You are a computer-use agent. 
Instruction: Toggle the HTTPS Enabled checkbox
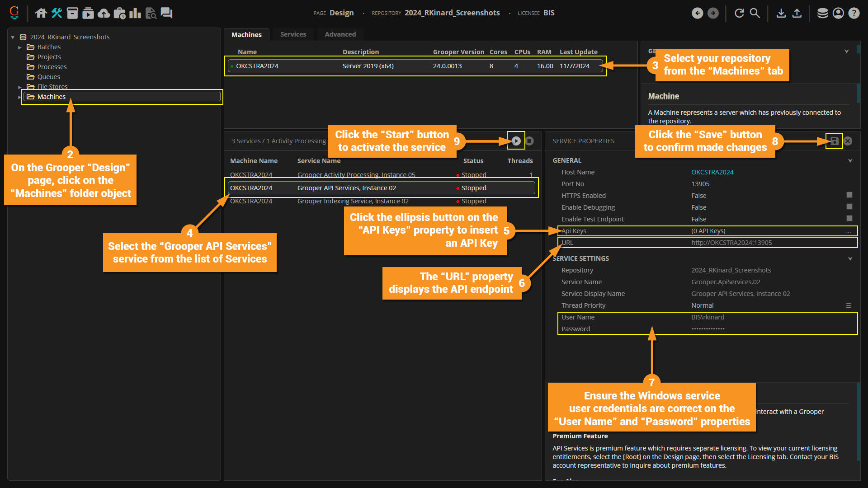[x=849, y=195]
